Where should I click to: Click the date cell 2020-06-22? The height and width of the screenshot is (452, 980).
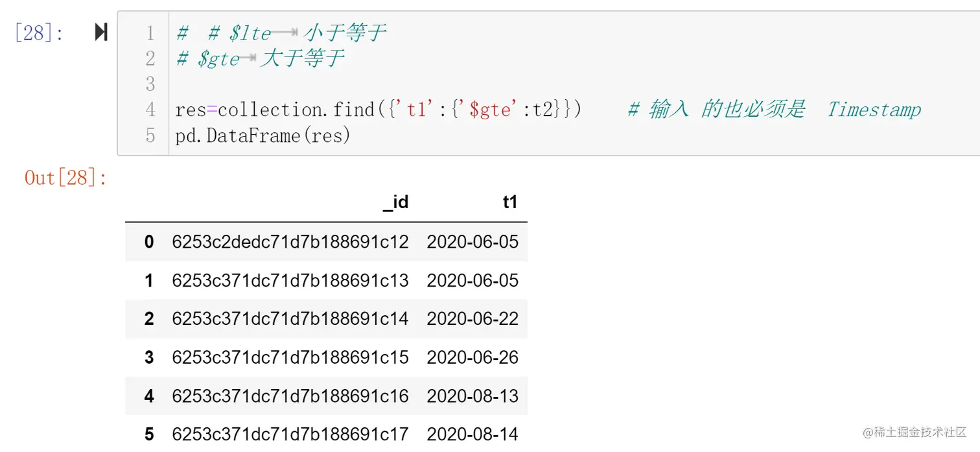472,319
